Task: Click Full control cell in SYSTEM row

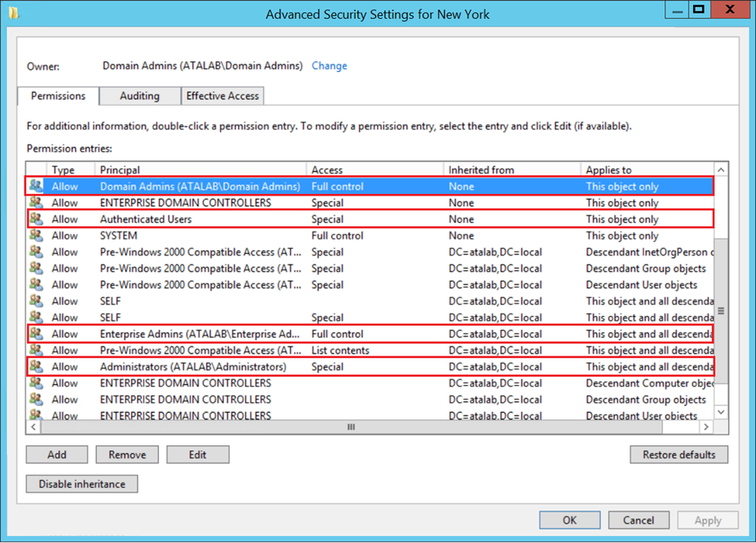Action: tap(337, 236)
